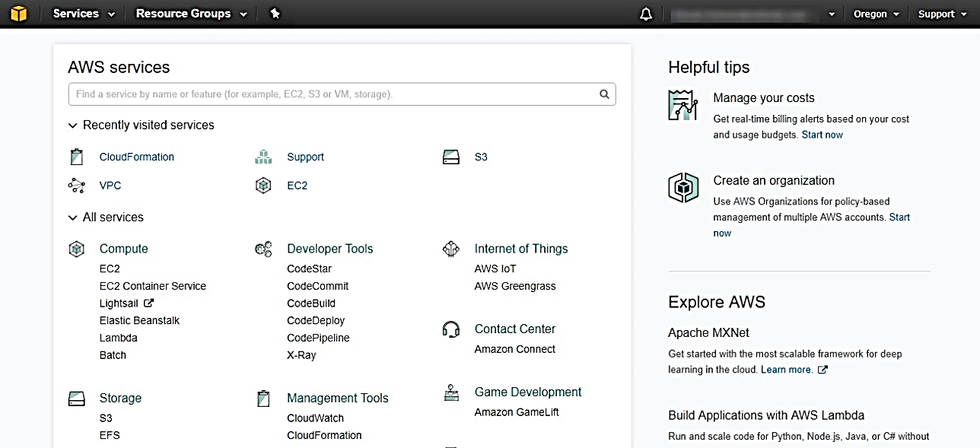Screen dimensions: 980x448
Task: Open the Batch service
Action: point(113,355)
